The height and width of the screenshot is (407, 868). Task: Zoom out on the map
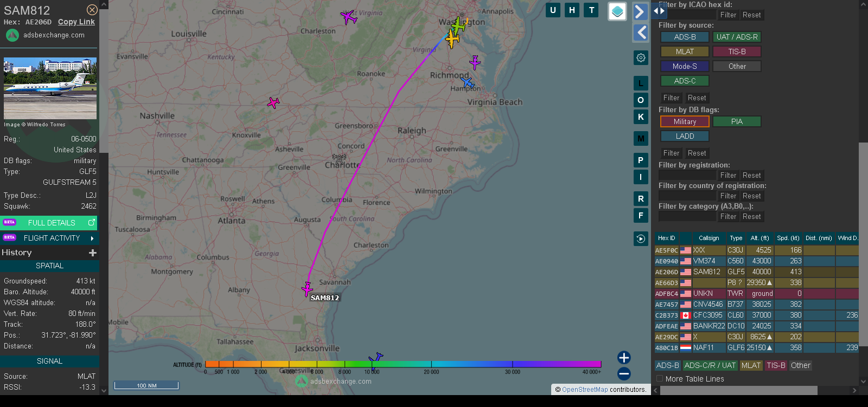click(624, 373)
